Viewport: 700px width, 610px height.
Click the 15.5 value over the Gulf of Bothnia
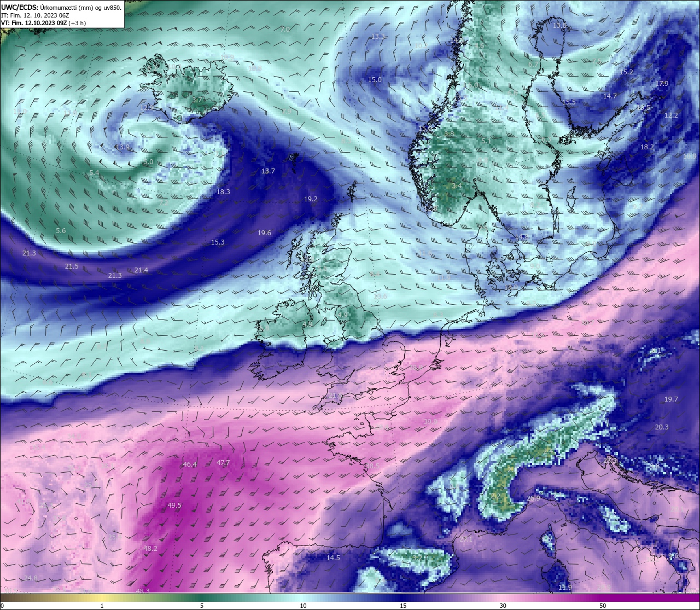pyautogui.click(x=569, y=102)
